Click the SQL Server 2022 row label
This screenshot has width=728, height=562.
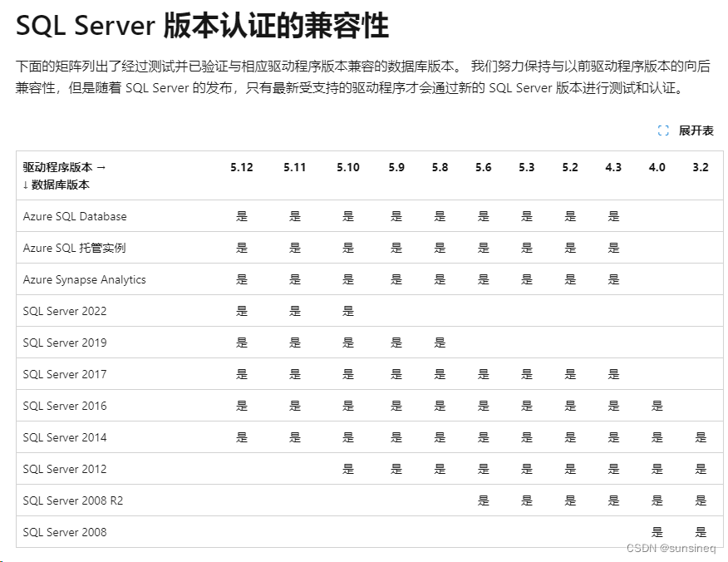pyautogui.click(x=65, y=311)
